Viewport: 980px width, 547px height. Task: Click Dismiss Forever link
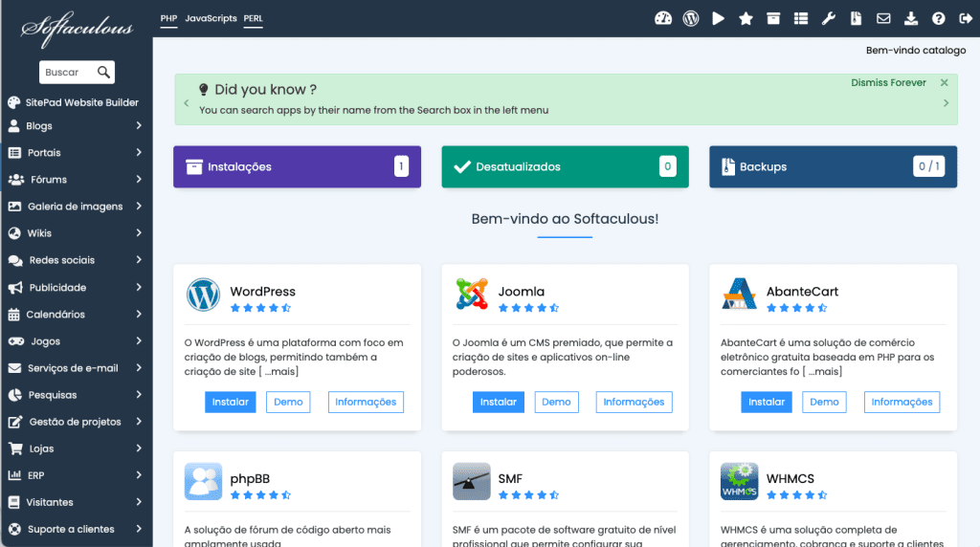[888, 82]
